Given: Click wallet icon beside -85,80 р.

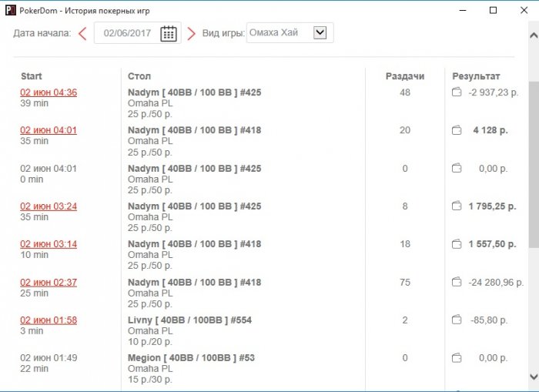Looking at the screenshot, I should coord(457,320).
